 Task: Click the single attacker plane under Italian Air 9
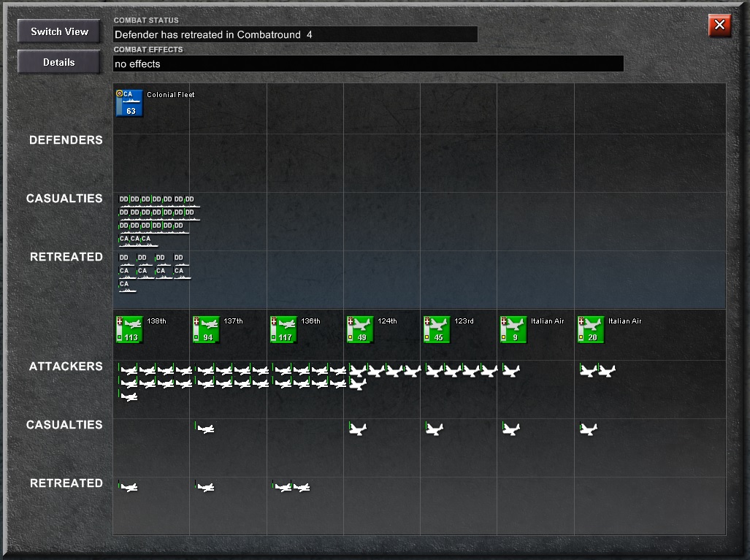coord(511,370)
